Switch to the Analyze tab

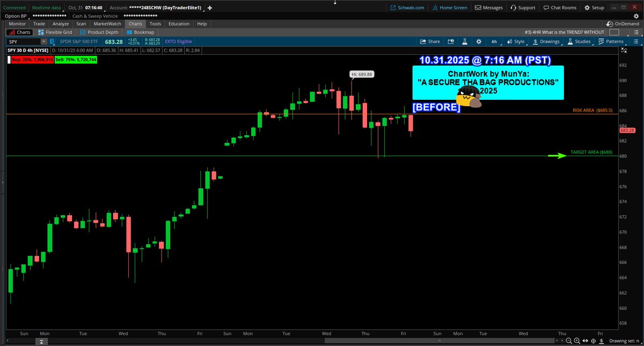click(60, 23)
